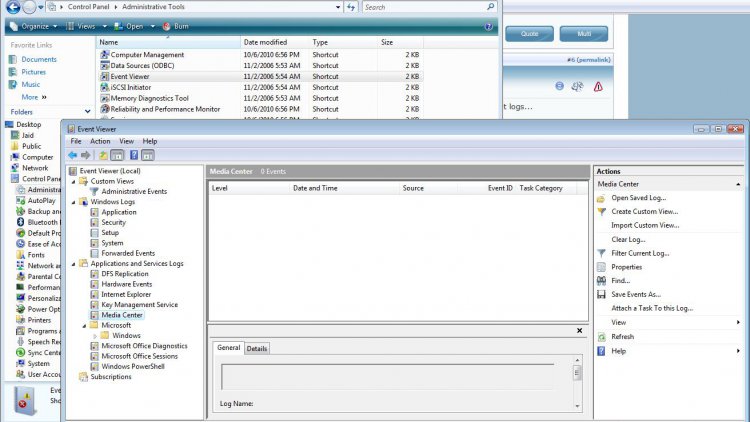Collapse Applications and Services Logs node

click(74, 264)
